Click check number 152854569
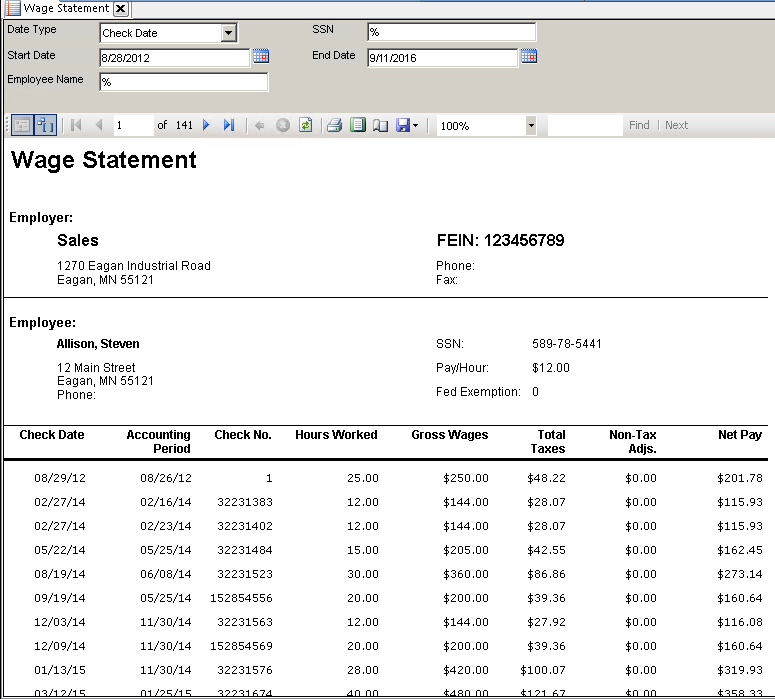The width and height of the screenshot is (775, 699). [241, 646]
